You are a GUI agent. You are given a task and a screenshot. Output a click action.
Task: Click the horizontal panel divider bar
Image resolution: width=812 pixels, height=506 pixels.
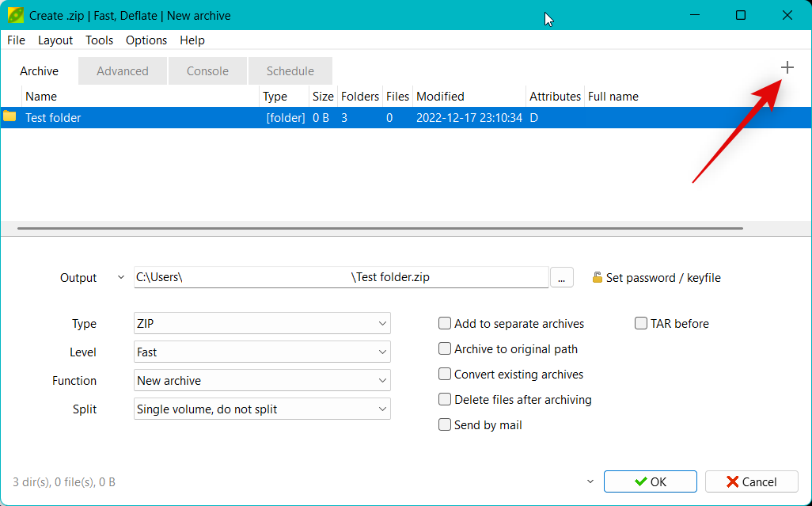(380, 229)
